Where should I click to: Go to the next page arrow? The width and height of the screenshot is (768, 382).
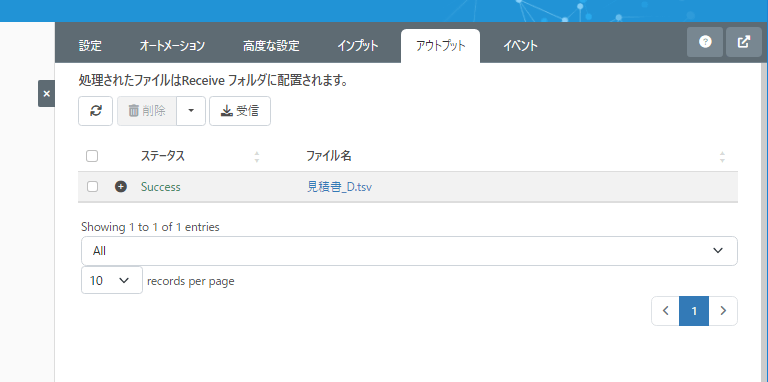[x=723, y=311]
